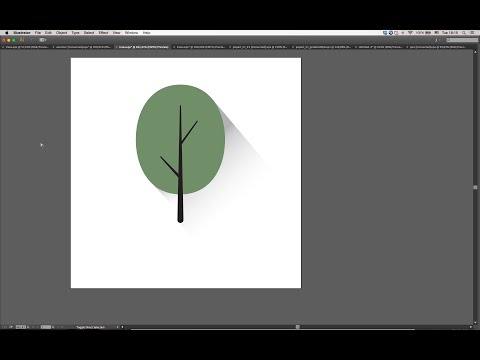Switch to the fifth document tab
This screenshot has width=480, height=360.
point(260,47)
